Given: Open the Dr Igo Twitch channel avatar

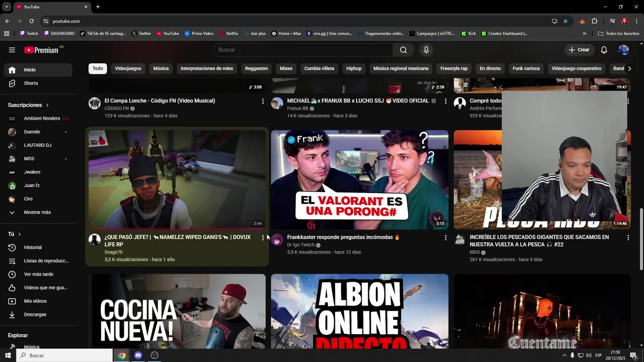Looking at the screenshot, I should pos(277,240).
